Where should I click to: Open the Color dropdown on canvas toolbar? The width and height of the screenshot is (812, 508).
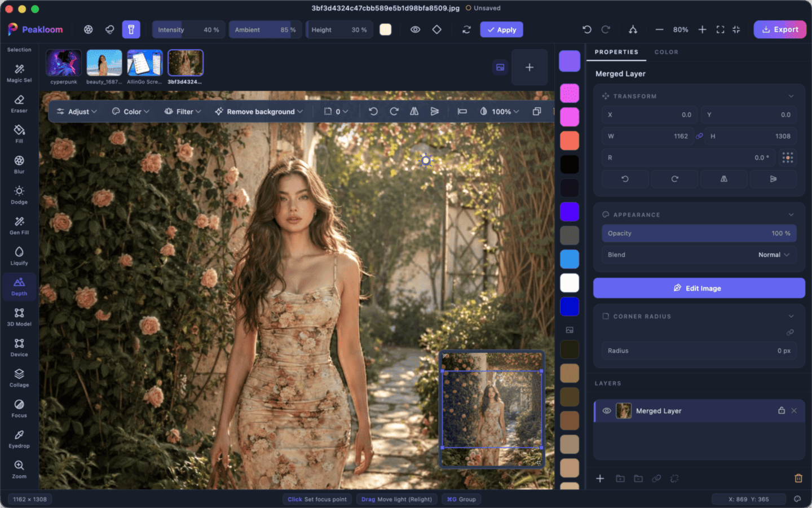tap(130, 111)
